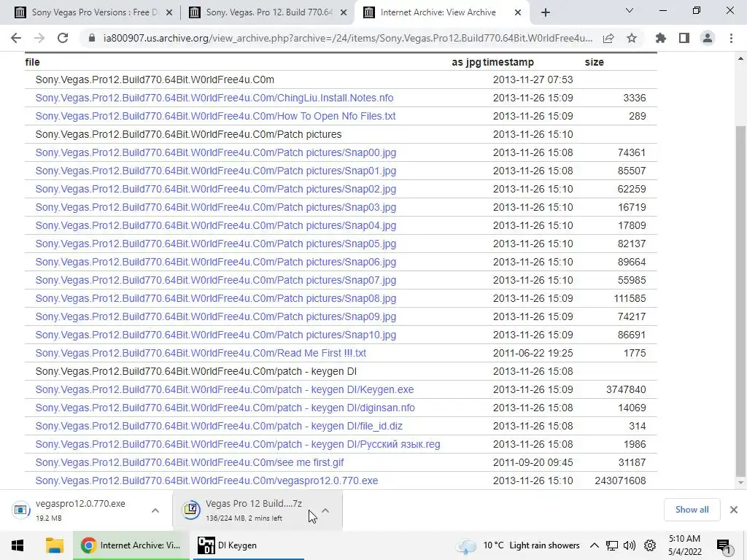Switch to Chrome Internet Archive taskbar button
The width and height of the screenshot is (747, 560).
(x=131, y=545)
